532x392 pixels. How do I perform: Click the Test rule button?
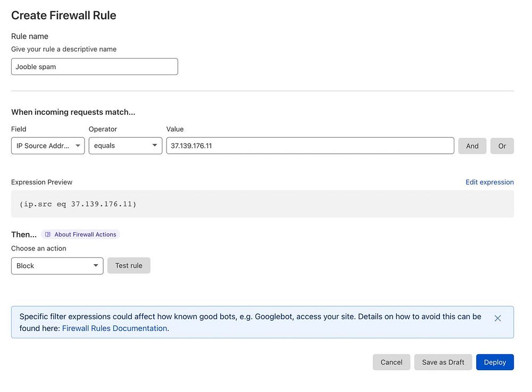129,265
